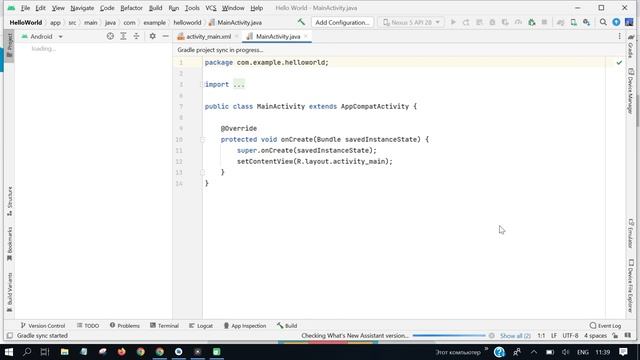This screenshot has width=640, height=360.
Task: Click the Attach Debugger to Android Process icon
Action: [531, 22]
